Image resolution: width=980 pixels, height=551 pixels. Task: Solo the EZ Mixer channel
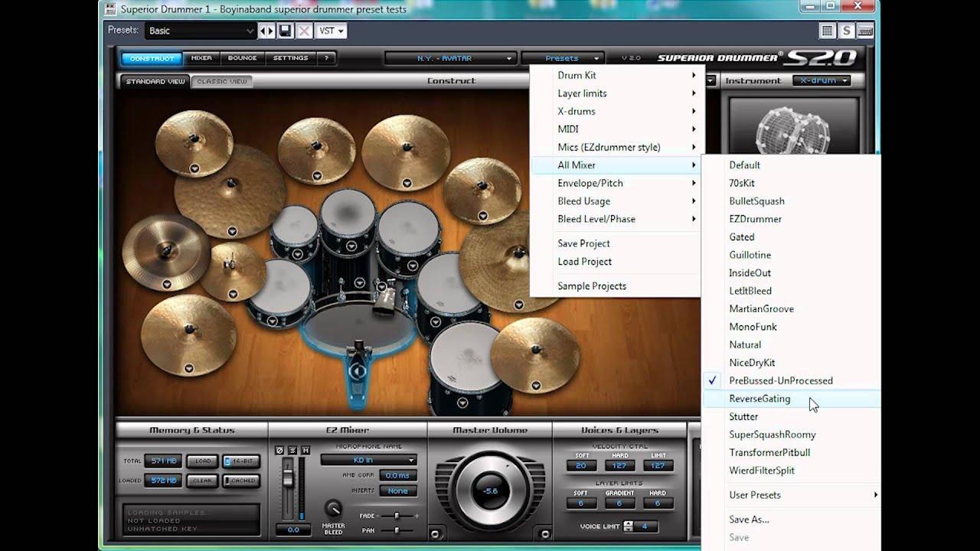[x=292, y=450]
